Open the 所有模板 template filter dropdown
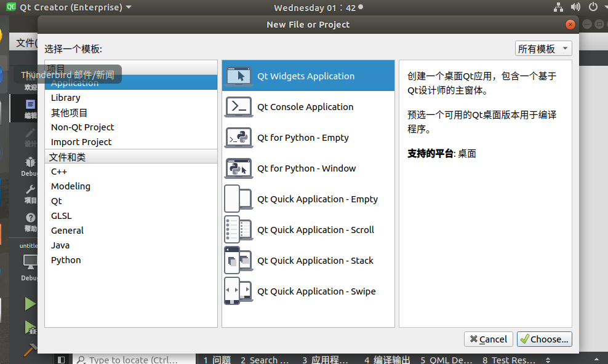Viewport: 608px width, 364px height. [x=543, y=49]
